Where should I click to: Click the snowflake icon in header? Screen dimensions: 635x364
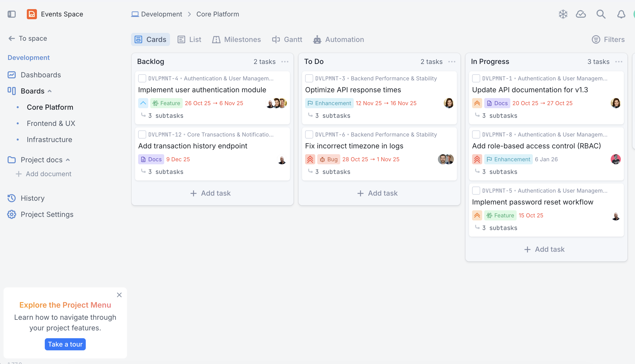point(563,14)
